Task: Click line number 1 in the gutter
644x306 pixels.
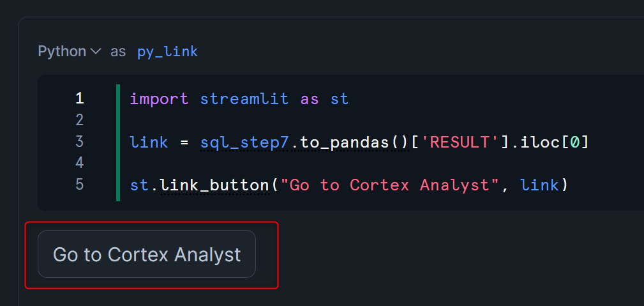Action: [x=80, y=99]
